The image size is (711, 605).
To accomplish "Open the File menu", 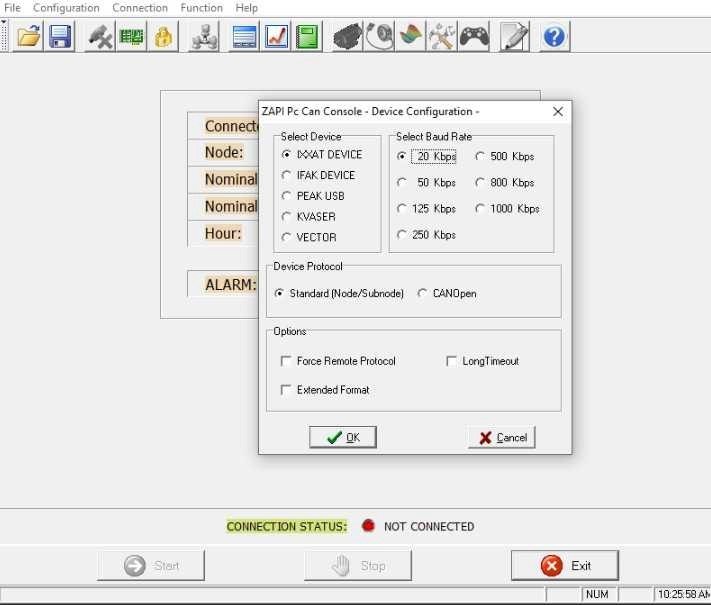I will 12,8.
